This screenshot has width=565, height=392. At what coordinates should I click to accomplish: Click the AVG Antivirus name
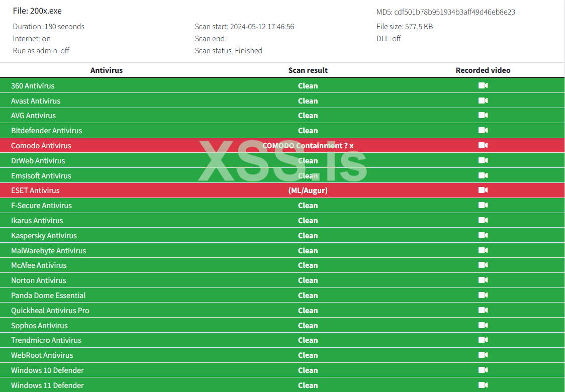tap(34, 116)
